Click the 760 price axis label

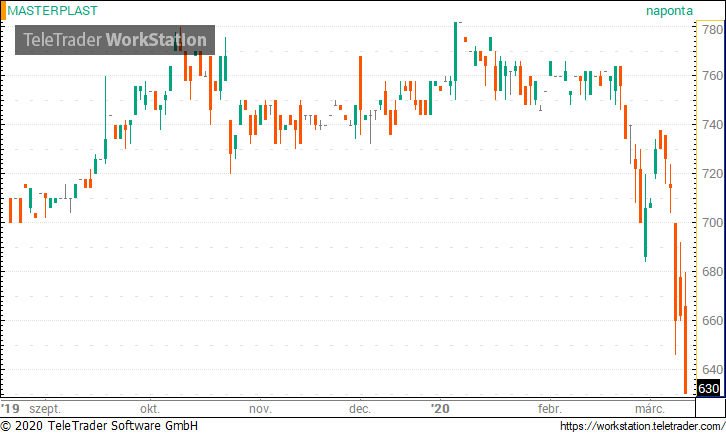[x=713, y=75]
